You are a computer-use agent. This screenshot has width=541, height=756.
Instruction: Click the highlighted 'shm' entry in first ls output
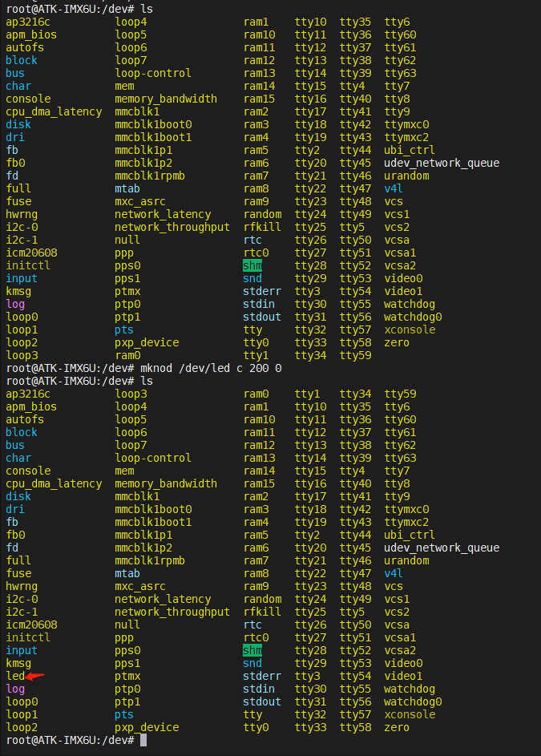point(252,265)
